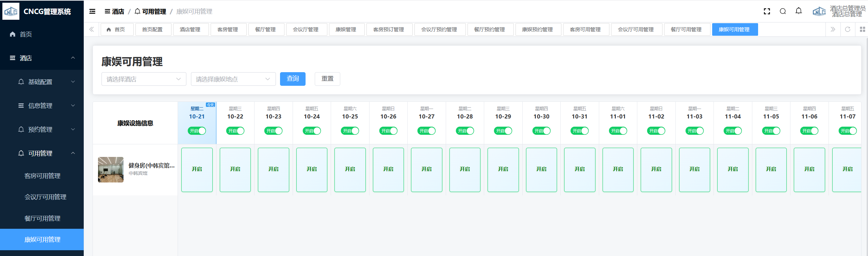Viewport: 868px width, 256px height.
Task: Open the 请选择康娱地点 venue dropdown
Action: pos(233,79)
